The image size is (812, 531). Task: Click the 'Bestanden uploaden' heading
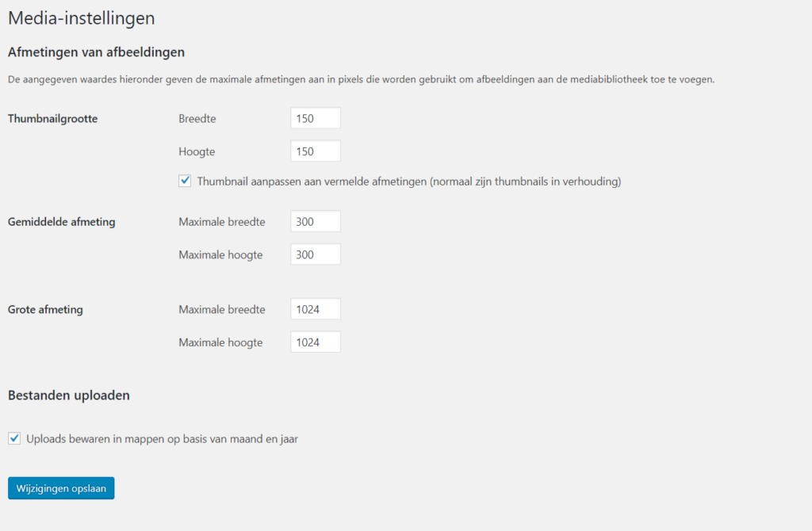click(x=69, y=395)
